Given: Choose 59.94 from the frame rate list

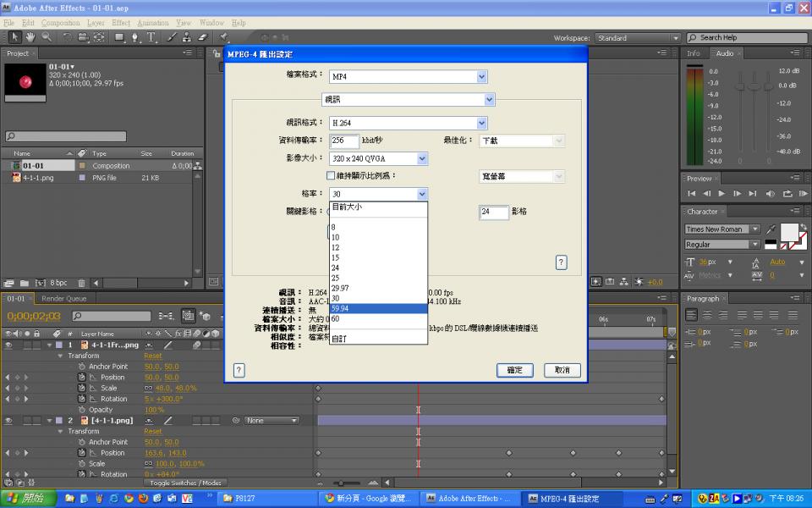Looking at the screenshot, I should click(x=378, y=309).
